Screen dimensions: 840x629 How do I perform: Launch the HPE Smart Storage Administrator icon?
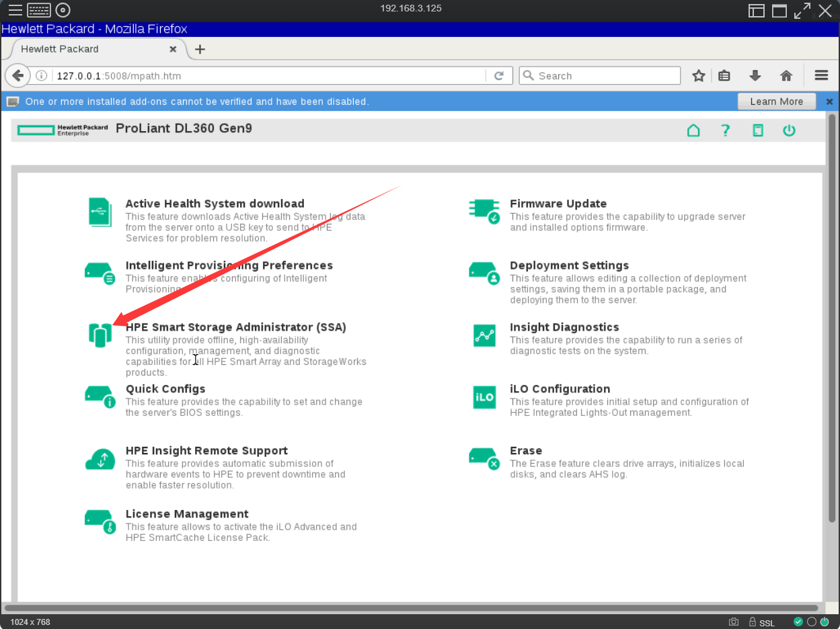(x=100, y=335)
